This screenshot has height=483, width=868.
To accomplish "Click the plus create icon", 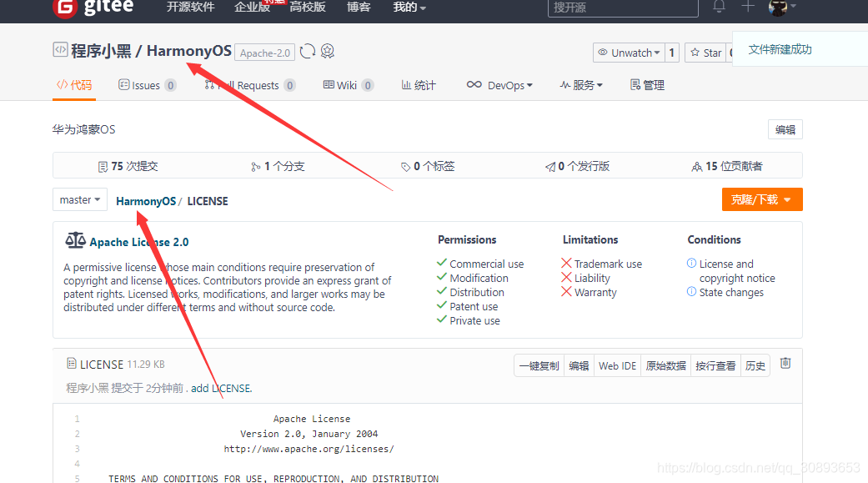I will pos(748,7).
